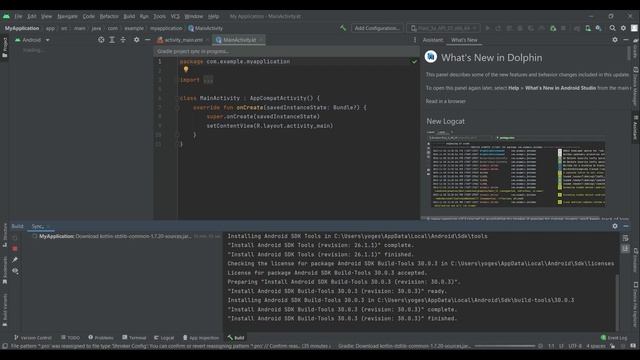Toggle soft-wrap in build output
The height and width of the screenshot is (360, 640).
pos(625,238)
